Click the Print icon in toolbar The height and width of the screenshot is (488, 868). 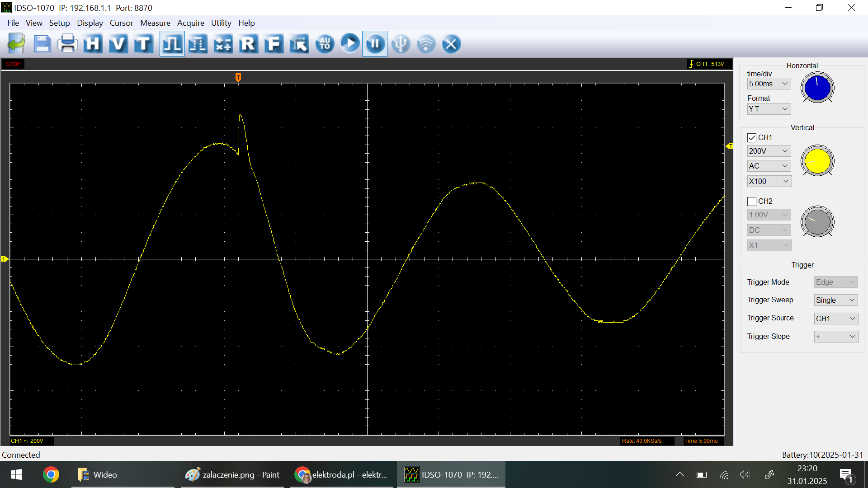[67, 44]
